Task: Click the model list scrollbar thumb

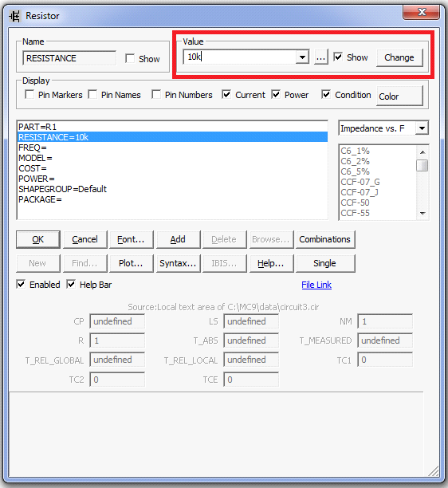Action: click(x=422, y=165)
